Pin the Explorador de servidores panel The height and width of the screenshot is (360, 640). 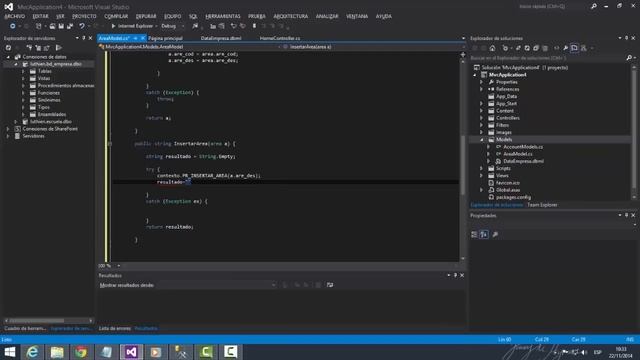pos(84,38)
